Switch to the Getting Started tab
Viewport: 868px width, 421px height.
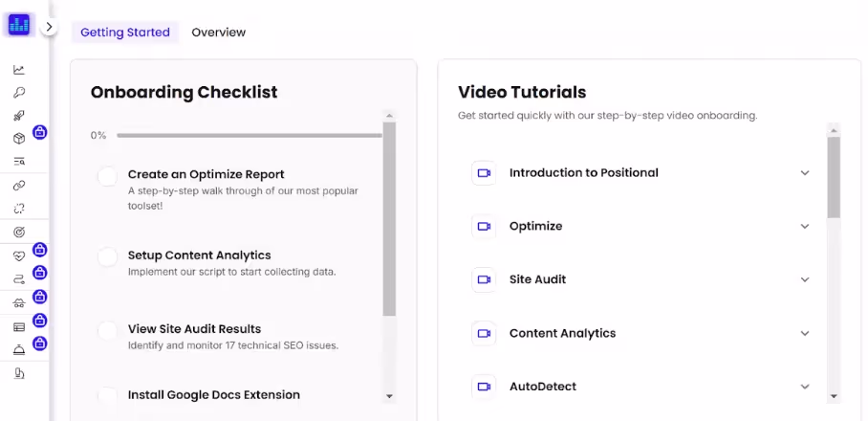[125, 33]
